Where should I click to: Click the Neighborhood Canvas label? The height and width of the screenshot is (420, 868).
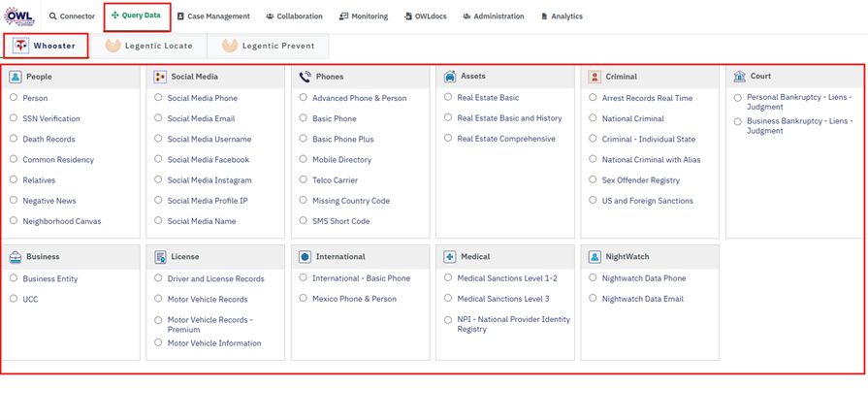point(62,221)
